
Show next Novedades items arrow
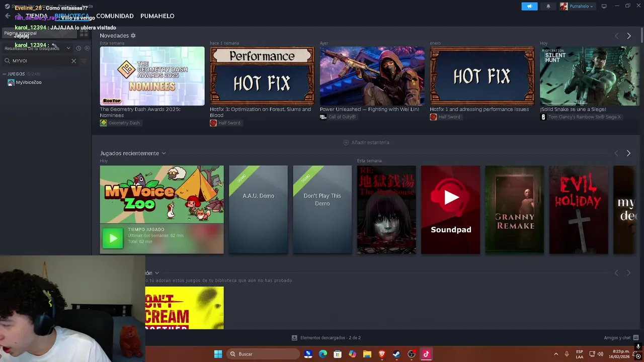coord(628,36)
